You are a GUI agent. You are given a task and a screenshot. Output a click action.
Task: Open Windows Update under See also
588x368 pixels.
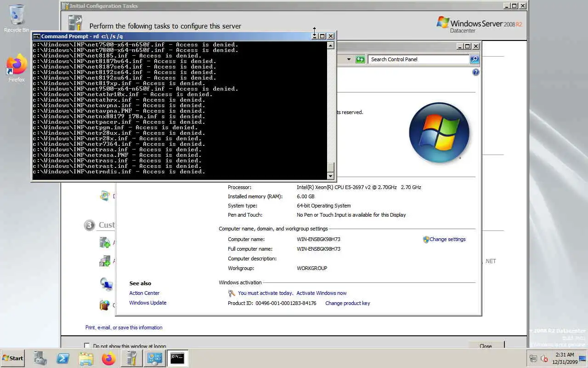coord(148,303)
